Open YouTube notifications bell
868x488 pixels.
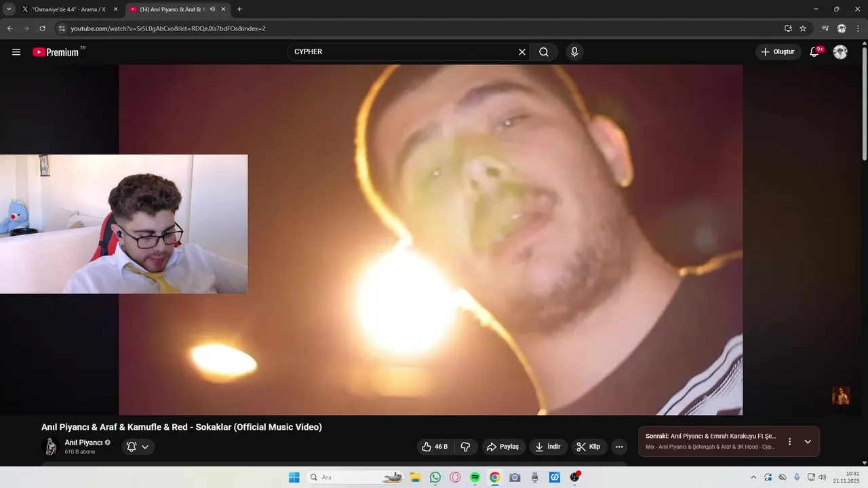click(815, 52)
